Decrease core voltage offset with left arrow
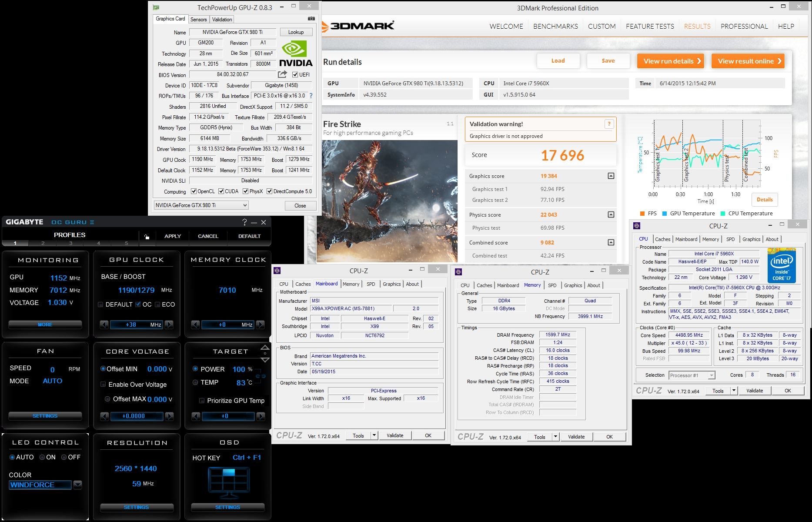The image size is (812, 522). tap(104, 416)
